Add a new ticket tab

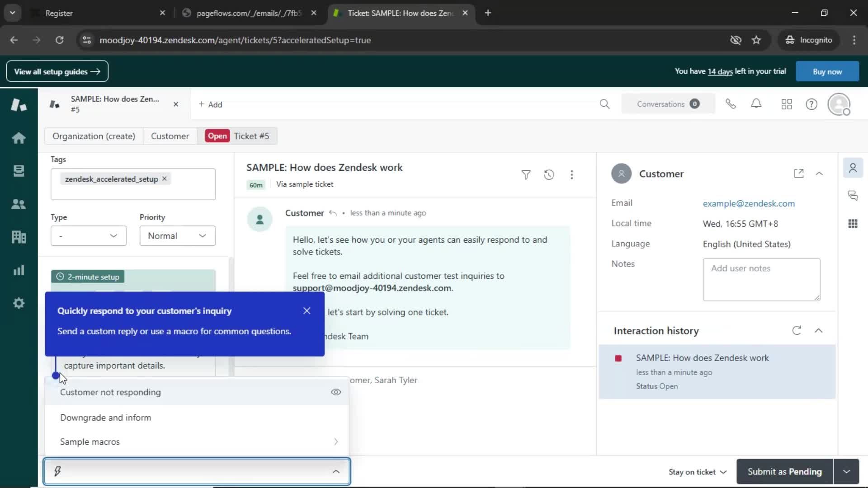pyautogui.click(x=210, y=104)
